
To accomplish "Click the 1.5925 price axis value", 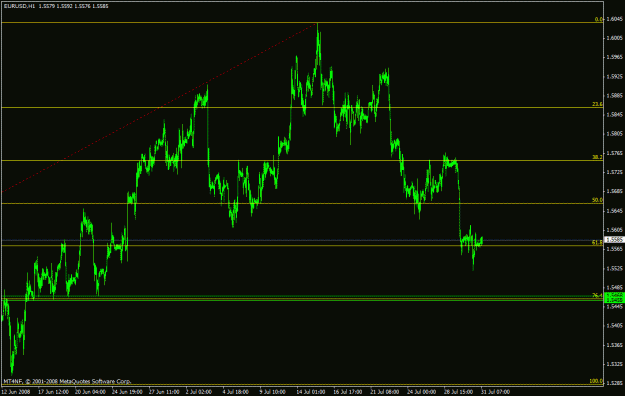I will (x=615, y=77).
